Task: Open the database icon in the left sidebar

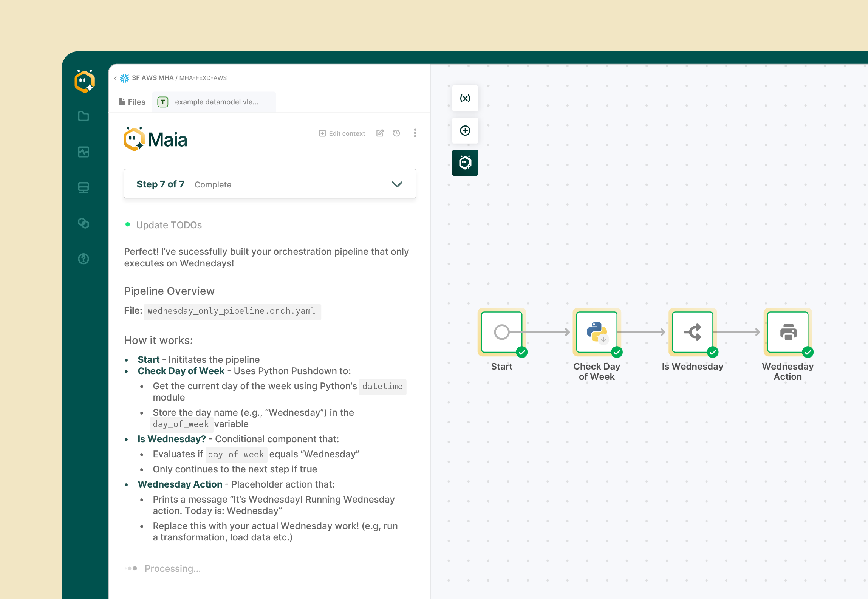Action: (84, 187)
